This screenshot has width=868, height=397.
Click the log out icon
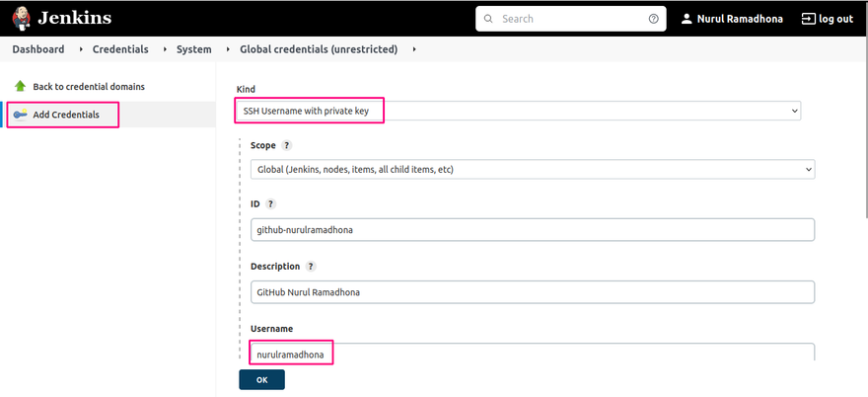pyautogui.click(x=808, y=19)
